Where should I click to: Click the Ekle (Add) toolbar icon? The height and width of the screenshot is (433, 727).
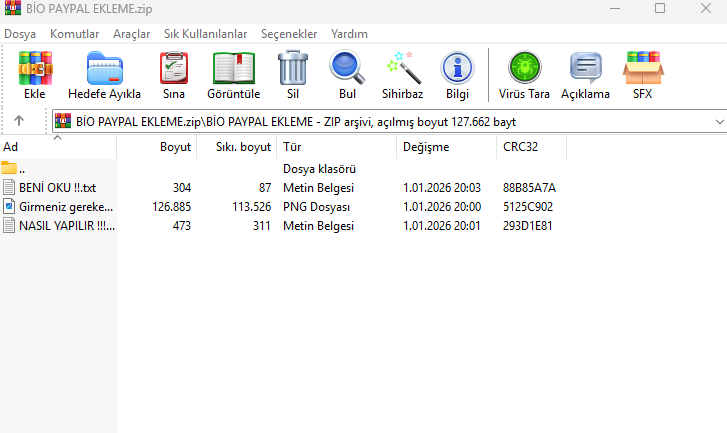pyautogui.click(x=35, y=68)
